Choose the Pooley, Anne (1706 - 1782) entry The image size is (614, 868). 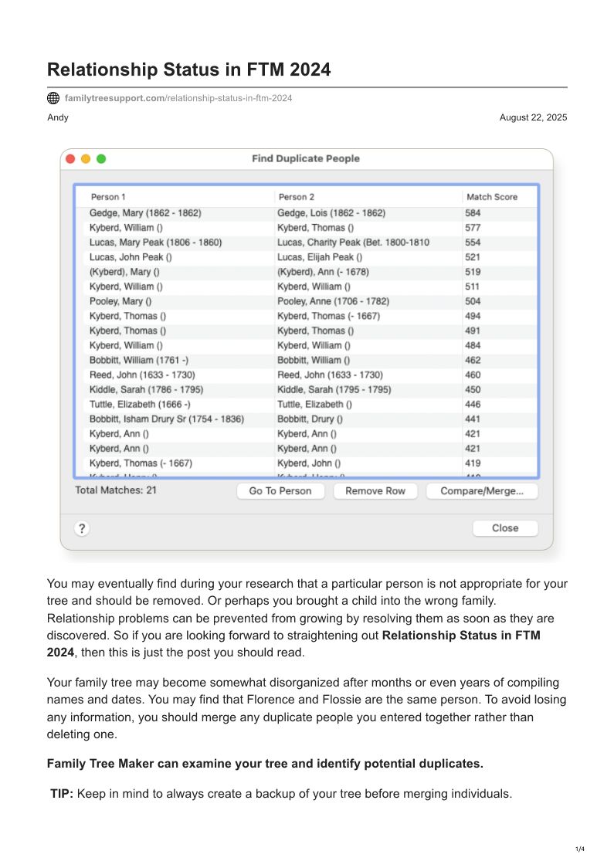[x=333, y=301]
